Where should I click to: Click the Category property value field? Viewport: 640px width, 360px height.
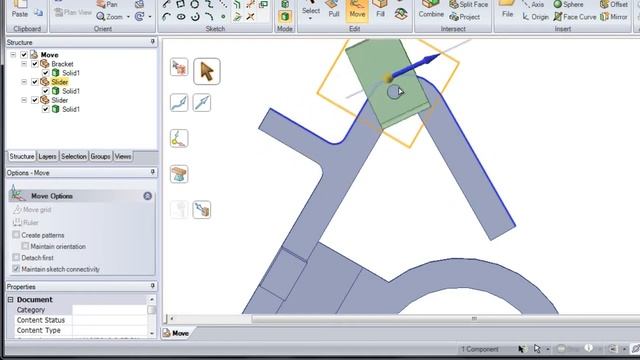(109, 310)
